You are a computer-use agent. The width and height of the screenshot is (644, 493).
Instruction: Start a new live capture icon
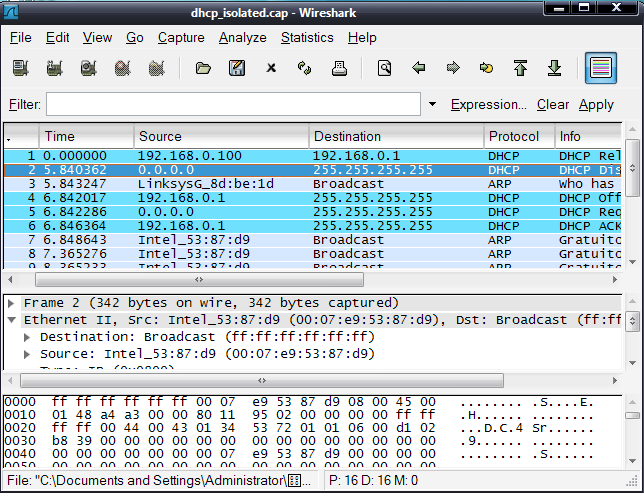point(89,68)
